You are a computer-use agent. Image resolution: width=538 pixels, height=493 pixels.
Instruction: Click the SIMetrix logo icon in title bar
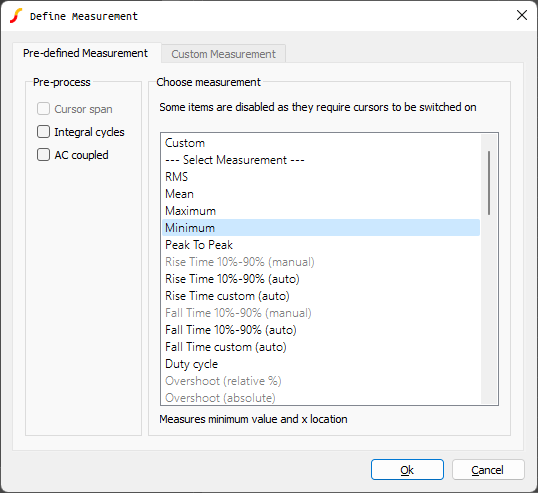[x=16, y=16]
